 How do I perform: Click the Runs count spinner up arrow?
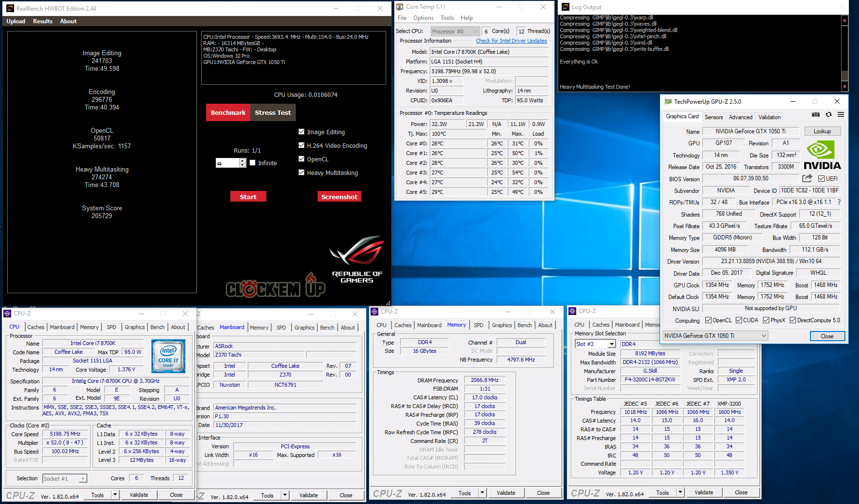(243, 160)
